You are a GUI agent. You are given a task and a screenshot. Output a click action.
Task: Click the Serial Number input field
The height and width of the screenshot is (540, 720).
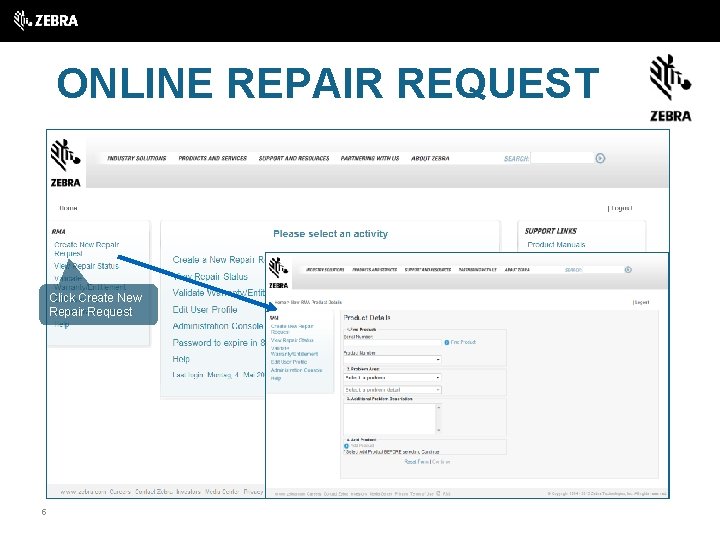click(393, 343)
